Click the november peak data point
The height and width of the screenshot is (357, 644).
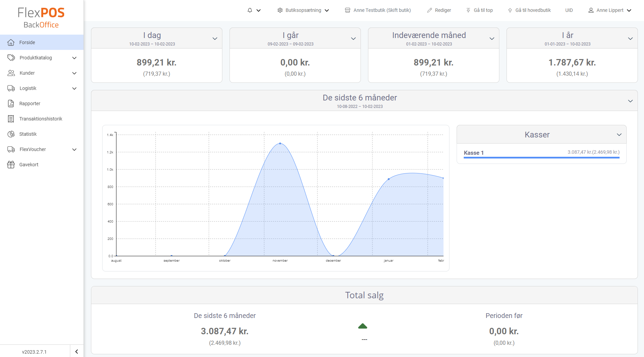click(x=280, y=144)
